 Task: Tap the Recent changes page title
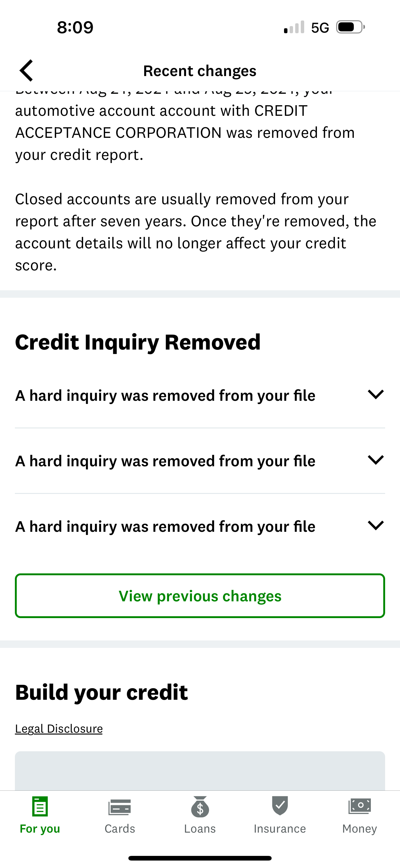200,71
